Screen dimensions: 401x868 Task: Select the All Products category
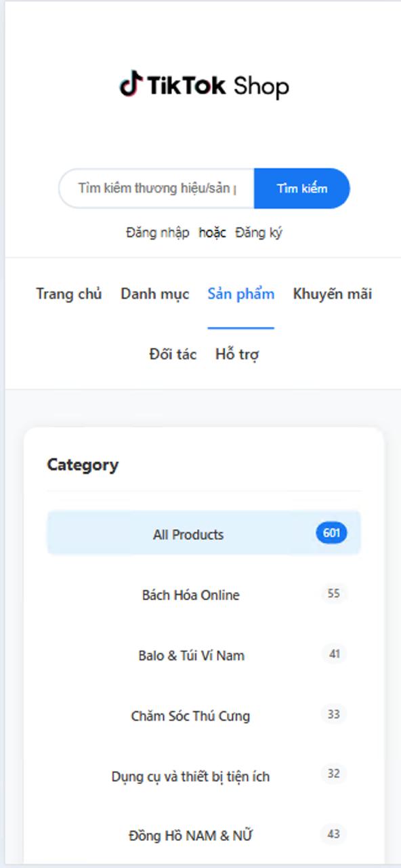pos(189,534)
